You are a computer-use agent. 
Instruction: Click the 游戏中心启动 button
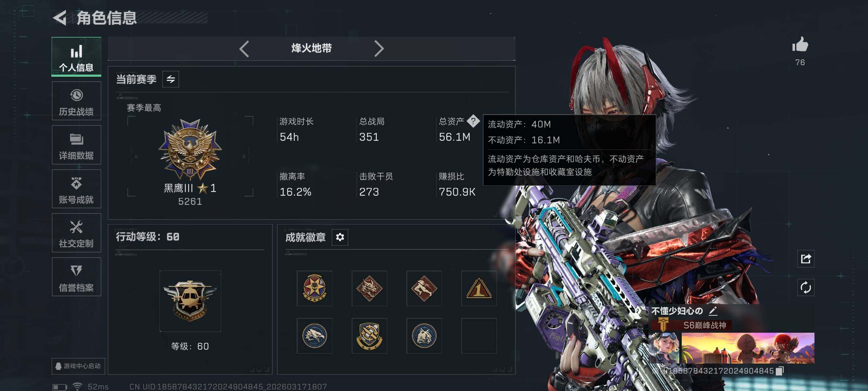coord(78,366)
